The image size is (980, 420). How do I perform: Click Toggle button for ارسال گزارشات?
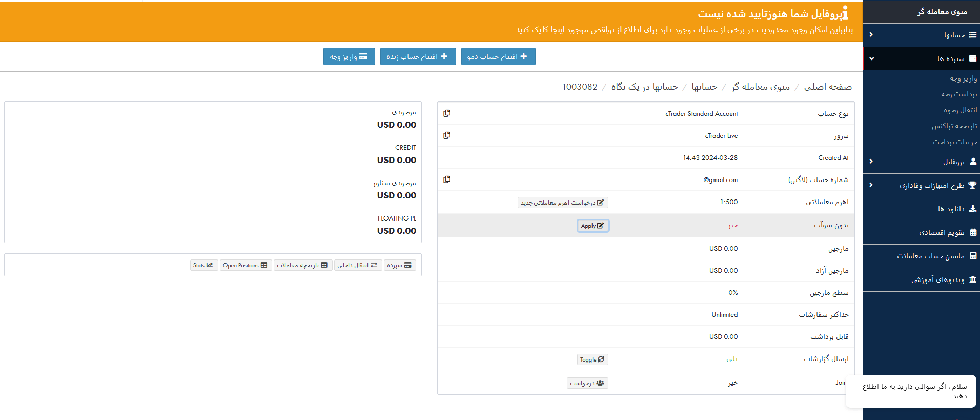[x=593, y=359]
